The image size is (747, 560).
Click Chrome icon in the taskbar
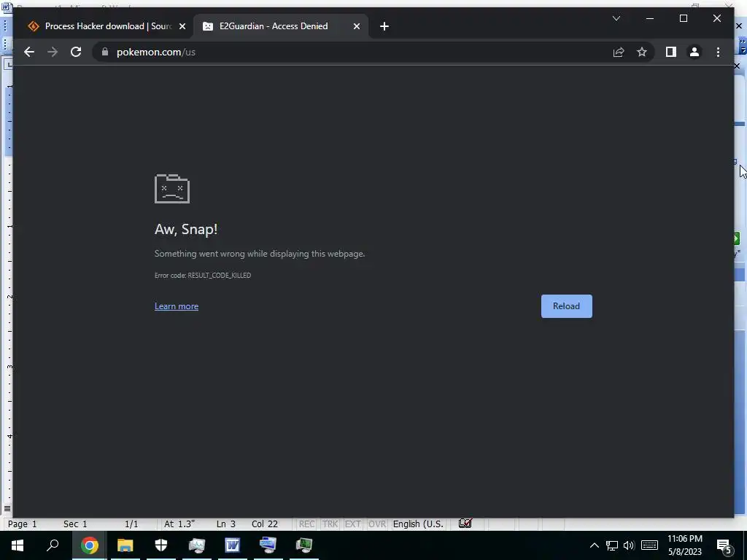[x=89, y=545]
